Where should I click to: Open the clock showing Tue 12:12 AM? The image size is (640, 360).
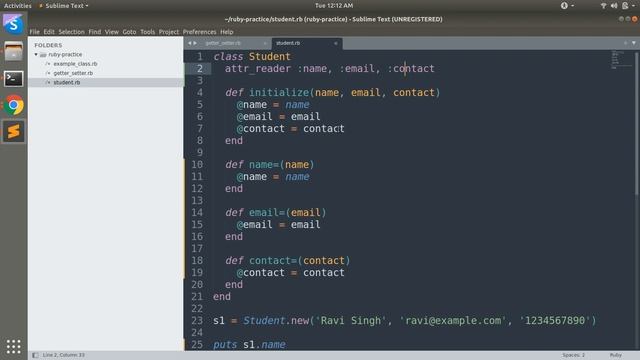tap(334, 6)
